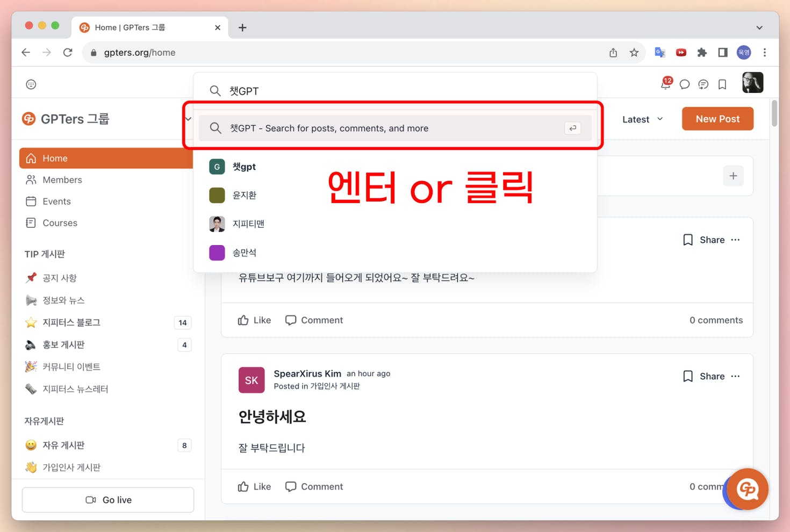Click the red YouTube extension icon
This screenshot has width=790, height=532.
pos(681,52)
